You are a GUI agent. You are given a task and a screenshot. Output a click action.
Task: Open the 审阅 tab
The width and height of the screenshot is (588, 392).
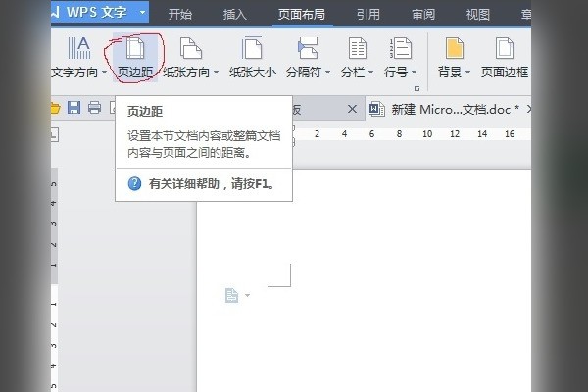coord(423,15)
